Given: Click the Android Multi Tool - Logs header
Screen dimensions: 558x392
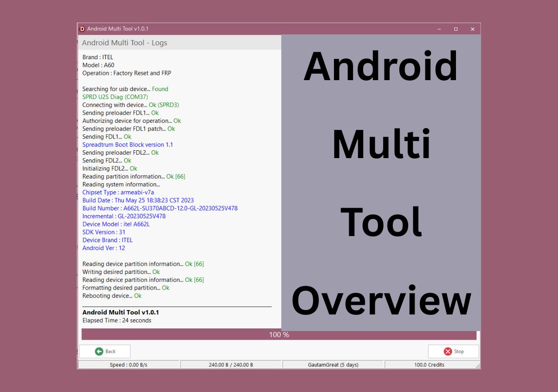Looking at the screenshot, I should [x=125, y=43].
